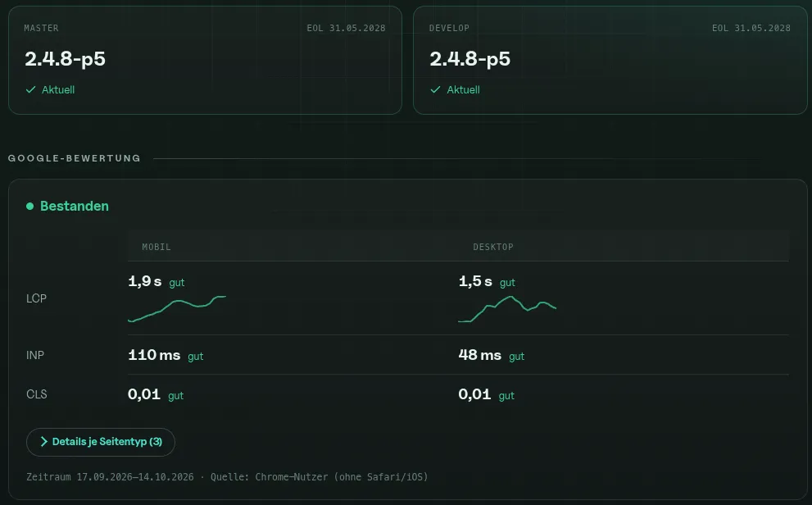Click the Aktuell status in MASTER card
Image resolution: width=812 pixels, height=505 pixels.
click(x=58, y=89)
